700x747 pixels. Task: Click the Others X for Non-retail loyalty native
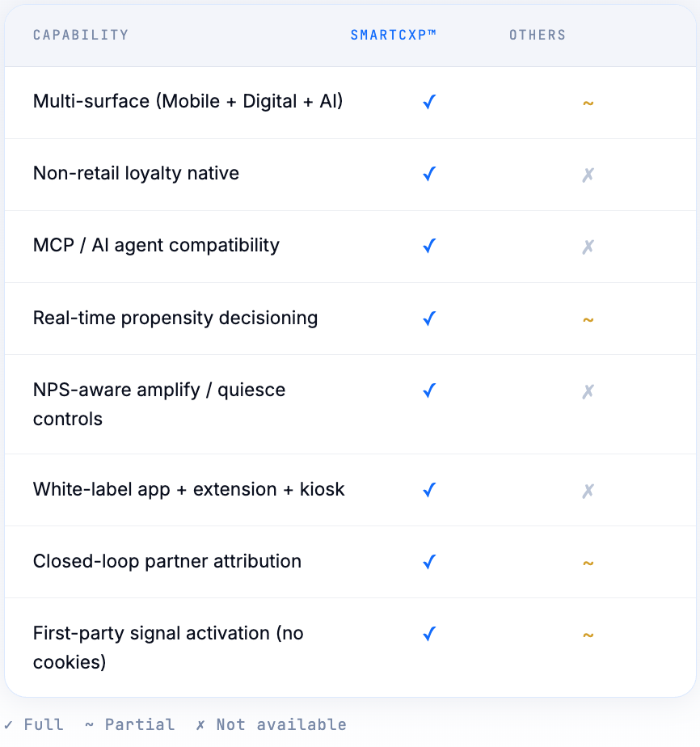pos(588,175)
